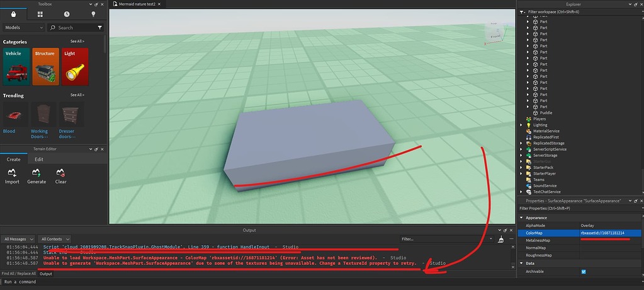Image resolution: width=644 pixels, height=290 pixels.
Task: Expand the StarterPack node
Action: (522, 168)
